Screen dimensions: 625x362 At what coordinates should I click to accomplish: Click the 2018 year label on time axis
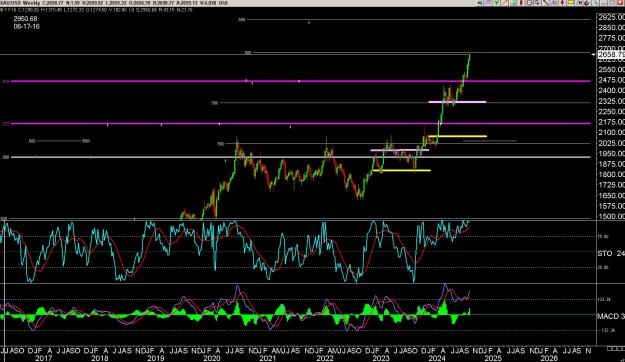(100, 358)
